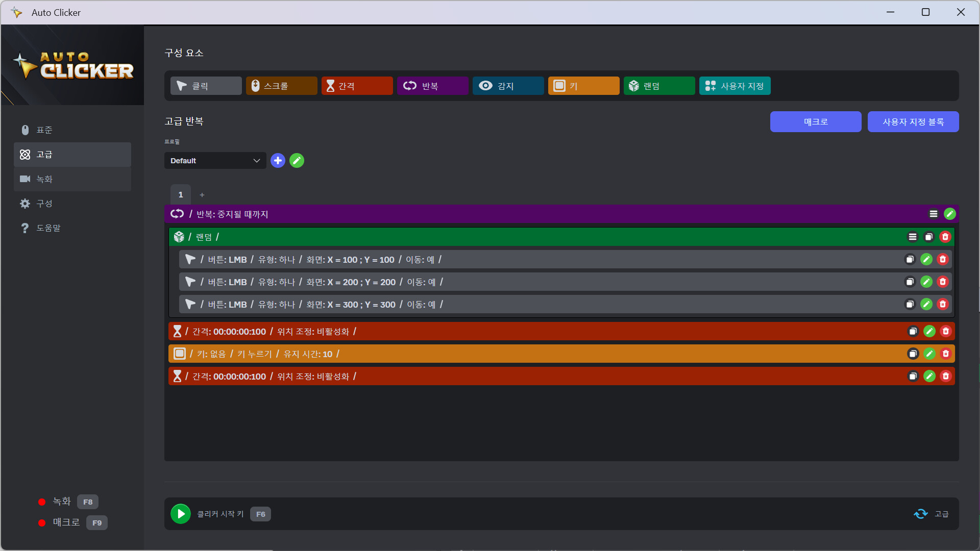This screenshot has width=980, height=551.
Task: Edit profile with green pencil beside Default
Action: click(297, 161)
